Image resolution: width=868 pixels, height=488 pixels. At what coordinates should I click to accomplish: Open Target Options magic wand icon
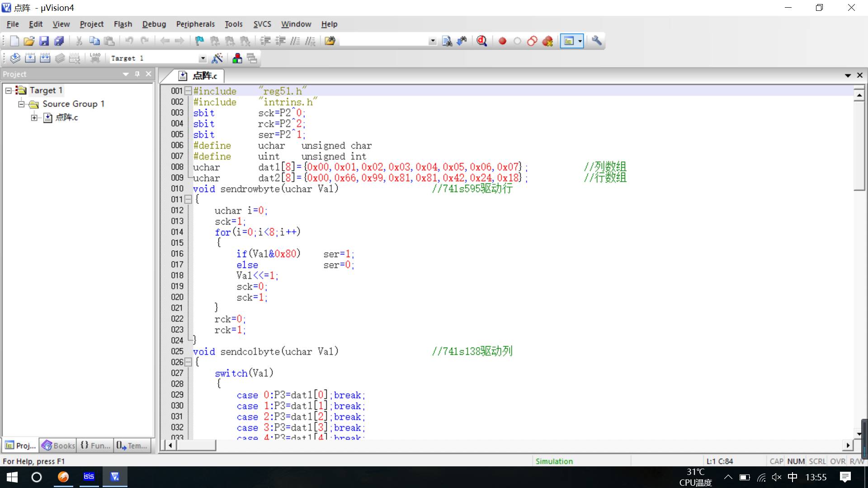coord(217,58)
